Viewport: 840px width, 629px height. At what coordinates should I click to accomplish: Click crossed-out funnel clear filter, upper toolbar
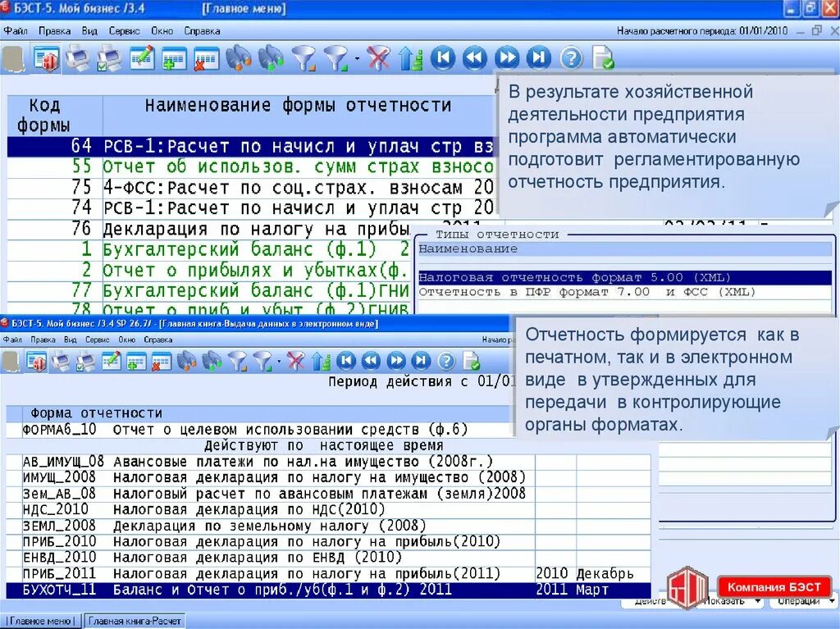tap(378, 58)
